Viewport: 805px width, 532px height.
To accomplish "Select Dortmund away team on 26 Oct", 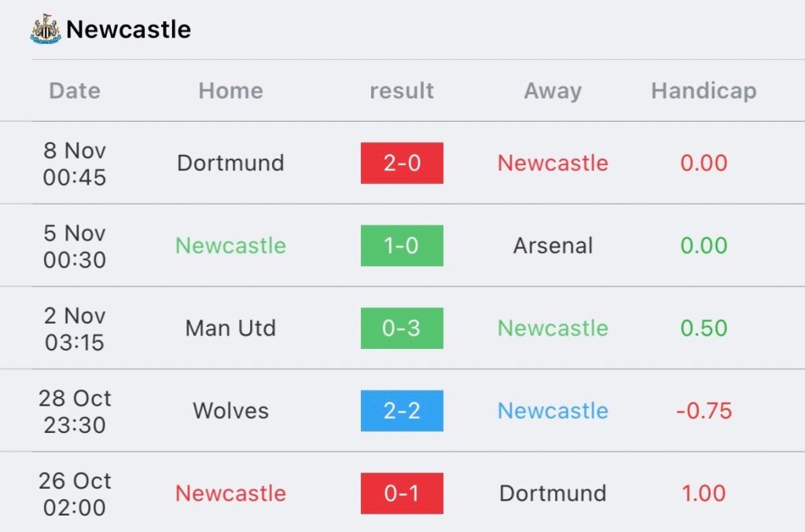I will [x=553, y=493].
